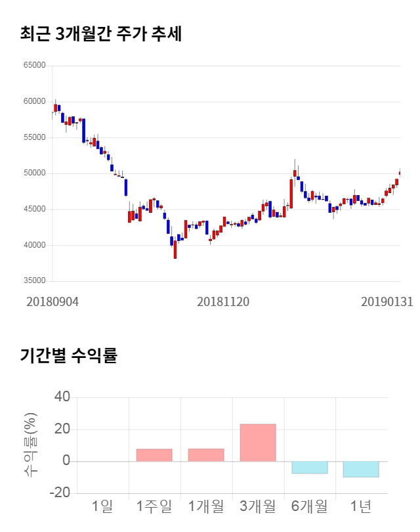Click the negative 1년 return bar
This screenshot has height=532, width=420.
[361, 469]
